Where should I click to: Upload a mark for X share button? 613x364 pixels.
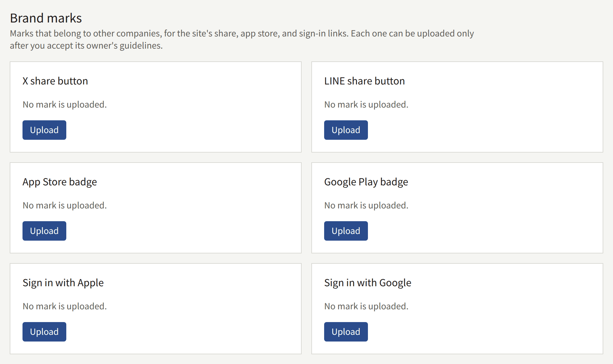[44, 130]
